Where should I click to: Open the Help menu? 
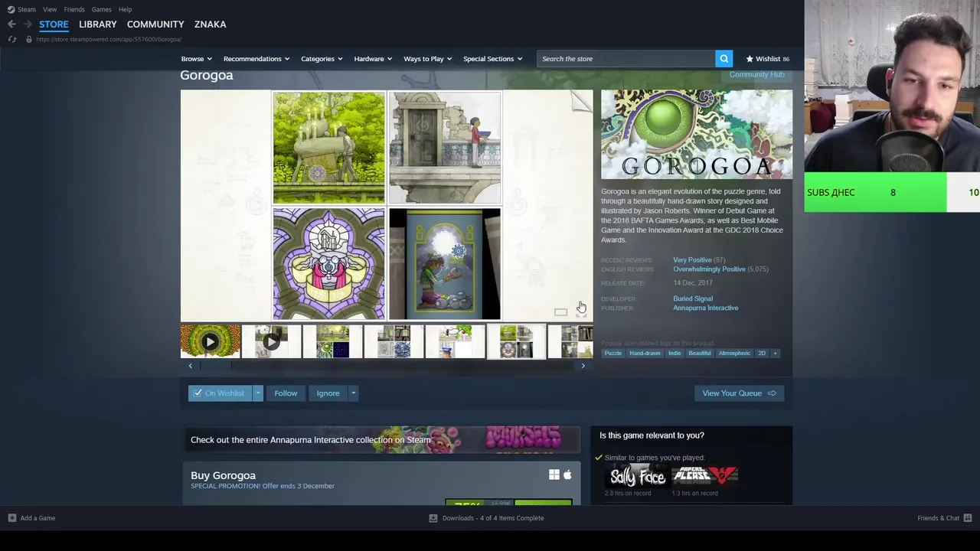click(126, 9)
